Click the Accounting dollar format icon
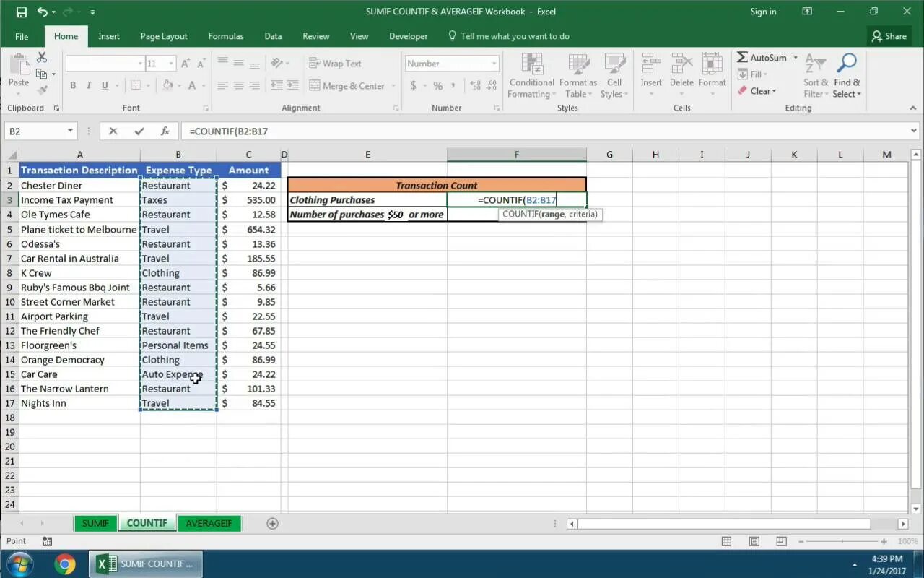Viewport: 924px width, 578px height. [413, 85]
